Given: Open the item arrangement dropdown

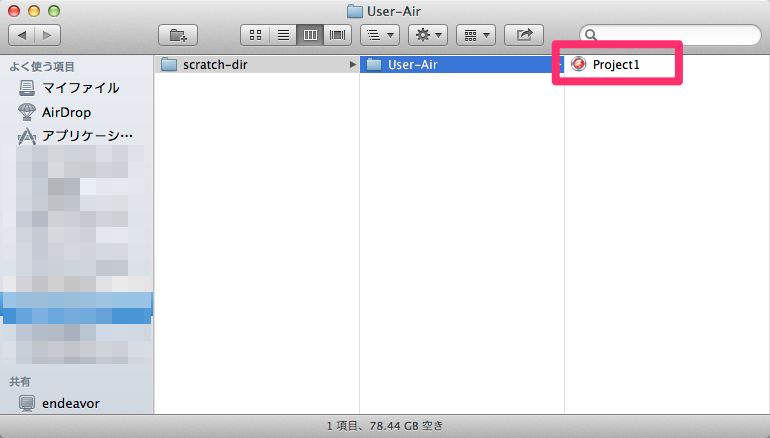Looking at the screenshot, I should click(380, 35).
